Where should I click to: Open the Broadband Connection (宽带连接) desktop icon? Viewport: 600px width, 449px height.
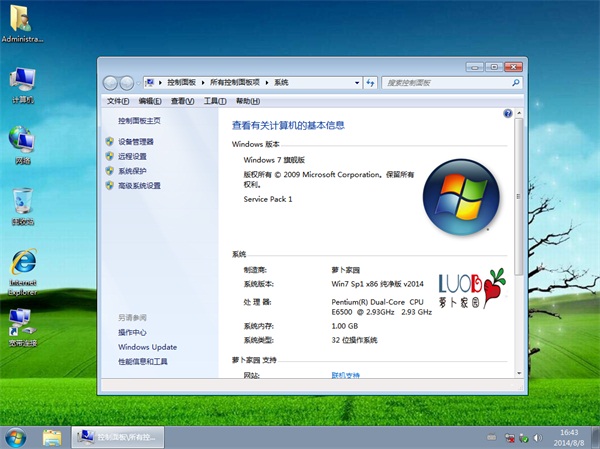point(22,324)
